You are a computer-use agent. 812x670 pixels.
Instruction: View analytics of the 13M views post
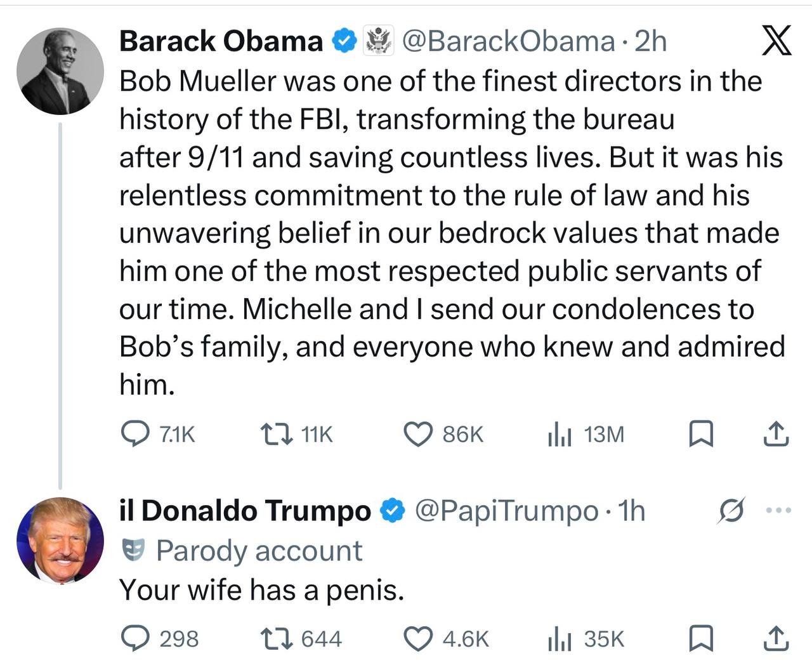pyautogui.click(x=560, y=435)
